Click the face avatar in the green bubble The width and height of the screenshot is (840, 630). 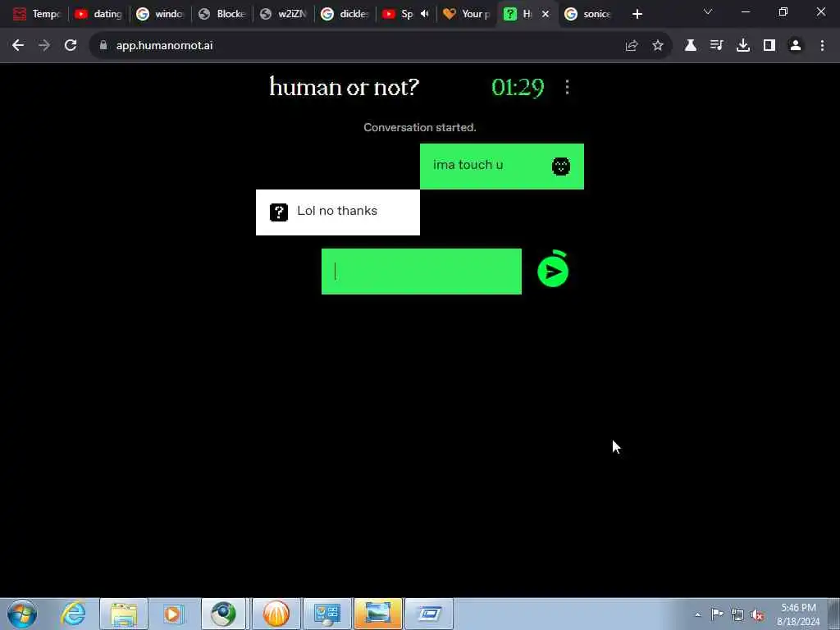[561, 166]
